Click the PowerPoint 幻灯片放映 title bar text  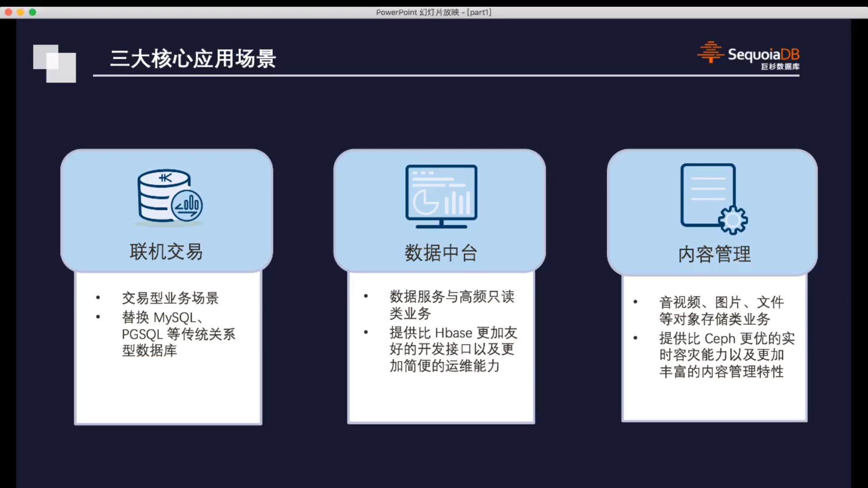tap(433, 13)
